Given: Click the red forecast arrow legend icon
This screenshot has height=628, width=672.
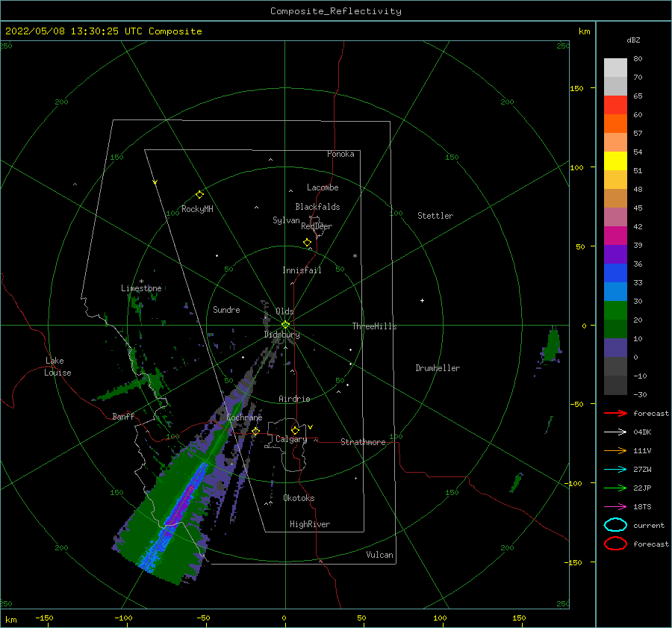Looking at the screenshot, I should click(x=615, y=413).
